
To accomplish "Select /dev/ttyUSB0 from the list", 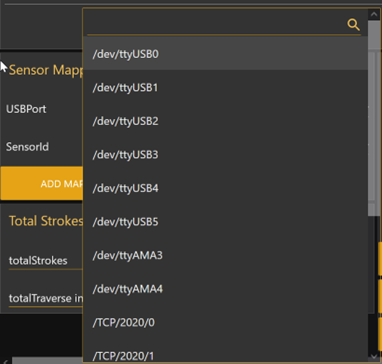I will 225,54.
